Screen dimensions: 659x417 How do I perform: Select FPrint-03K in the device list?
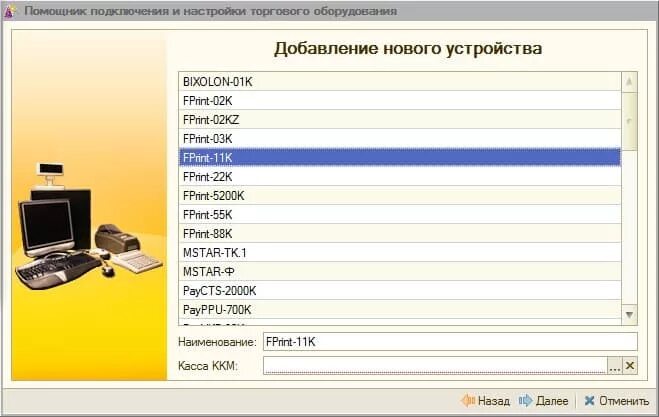pos(400,139)
